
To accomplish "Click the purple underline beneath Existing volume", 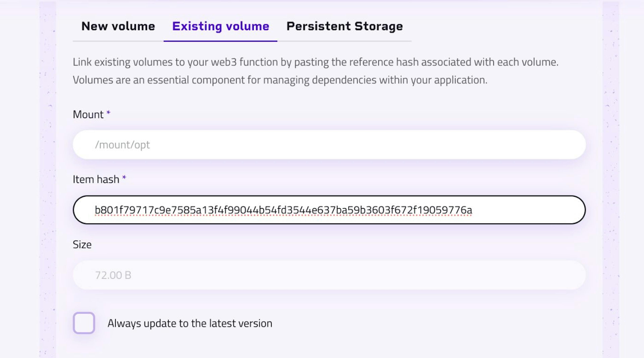I will tap(220, 41).
